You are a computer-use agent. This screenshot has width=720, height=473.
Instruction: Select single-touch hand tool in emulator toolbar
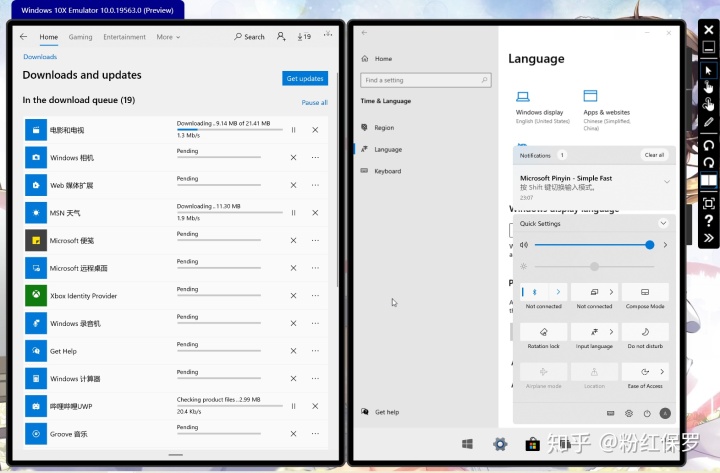point(708,87)
